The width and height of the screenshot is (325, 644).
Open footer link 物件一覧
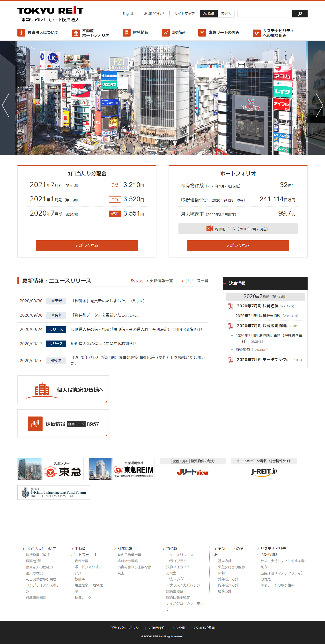(x=81, y=561)
